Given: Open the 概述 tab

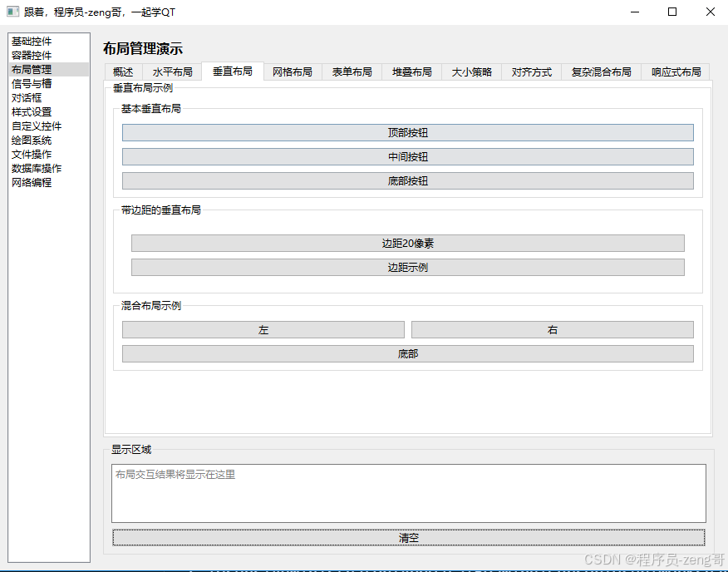Looking at the screenshot, I should (122, 71).
